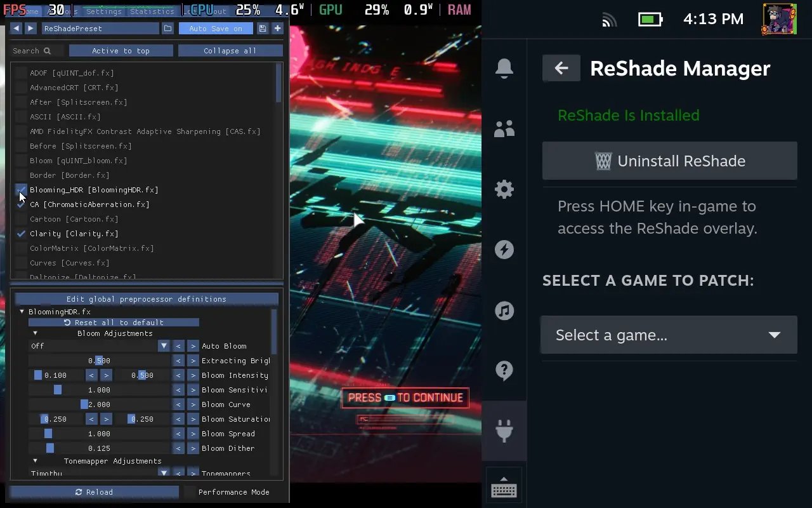Click the Reload button

pos(94,492)
